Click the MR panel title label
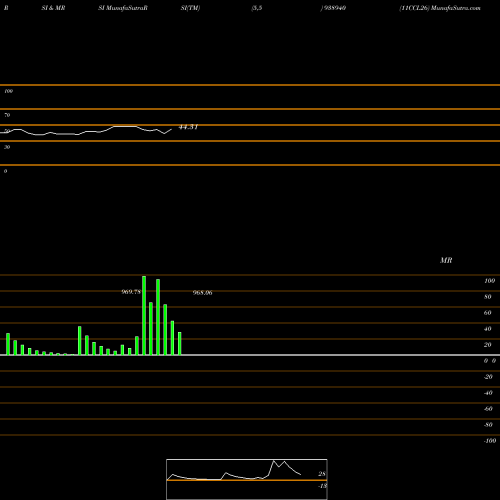This screenshot has height=500, width=500. [446, 260]
